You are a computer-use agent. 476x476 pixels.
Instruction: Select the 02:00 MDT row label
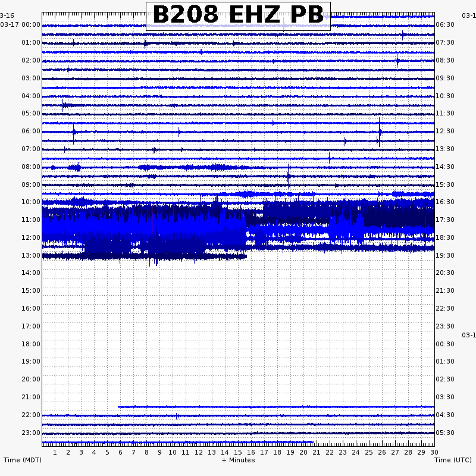click(x=31, y=61)
